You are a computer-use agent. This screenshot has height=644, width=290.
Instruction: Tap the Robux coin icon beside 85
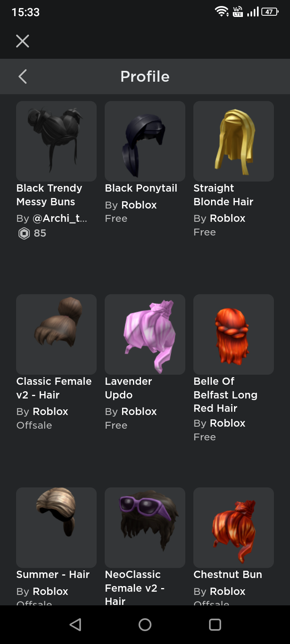click(24, 233)
